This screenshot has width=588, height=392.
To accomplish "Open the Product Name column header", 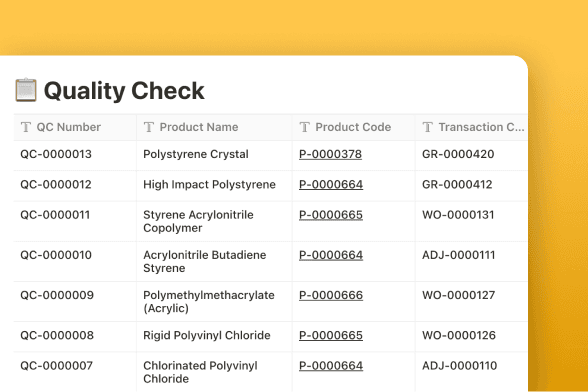I will (214, 127).
